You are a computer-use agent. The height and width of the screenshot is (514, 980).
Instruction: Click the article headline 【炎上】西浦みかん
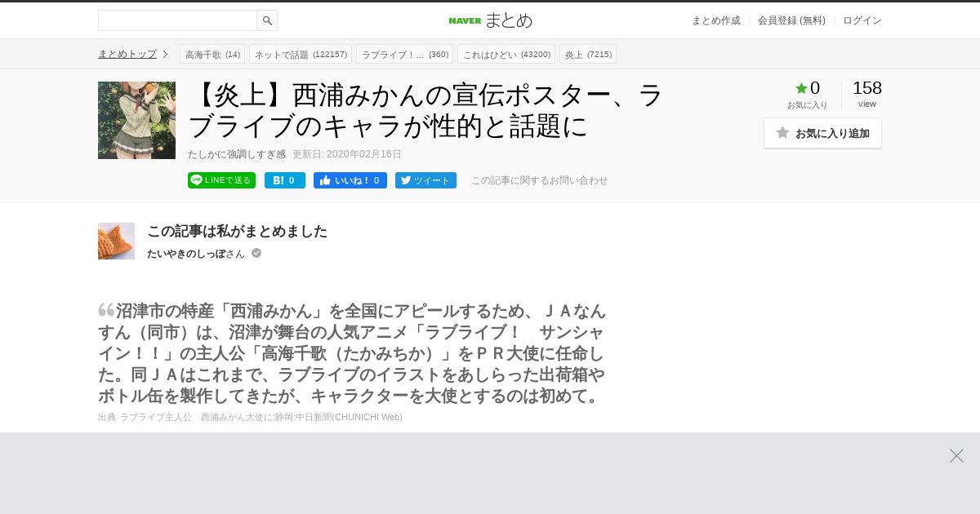point(425,110)
